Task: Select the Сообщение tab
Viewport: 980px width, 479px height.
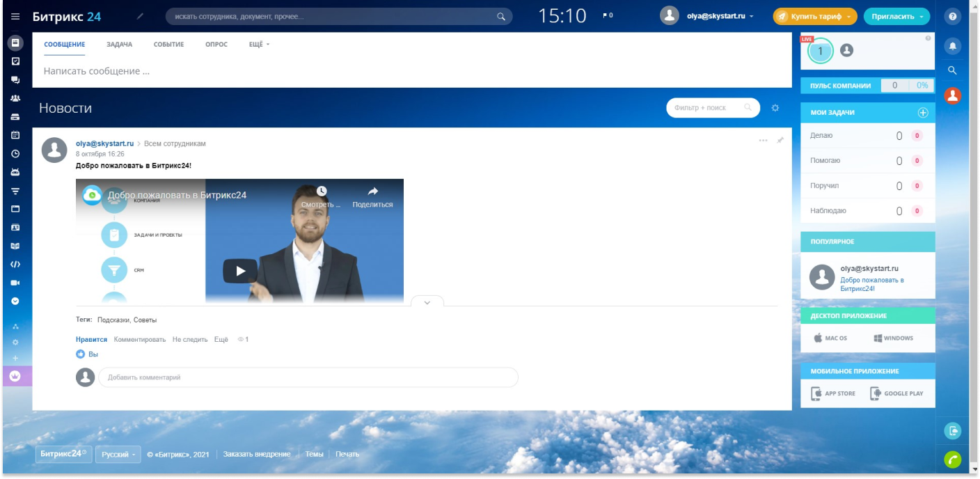Action: (x=64, y=45)
